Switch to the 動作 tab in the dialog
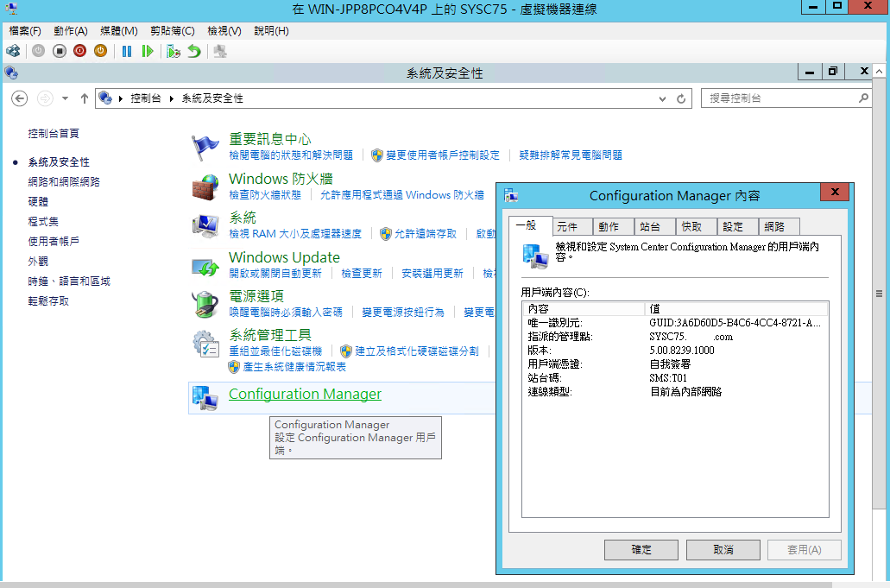Viewport: 890px width, 588px height. click(x=614, y=227)
